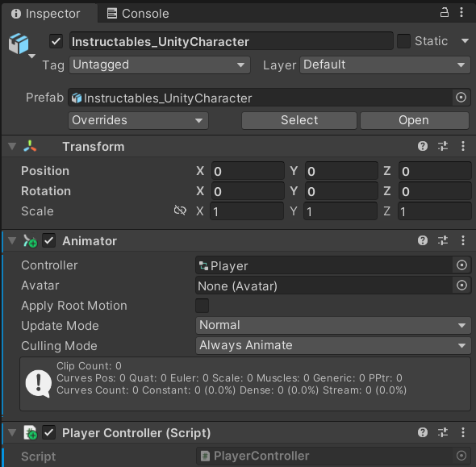The width and height of the screenshot is (476, 467).
Task: Open Animator component more options menu
Action: [463, 240]
